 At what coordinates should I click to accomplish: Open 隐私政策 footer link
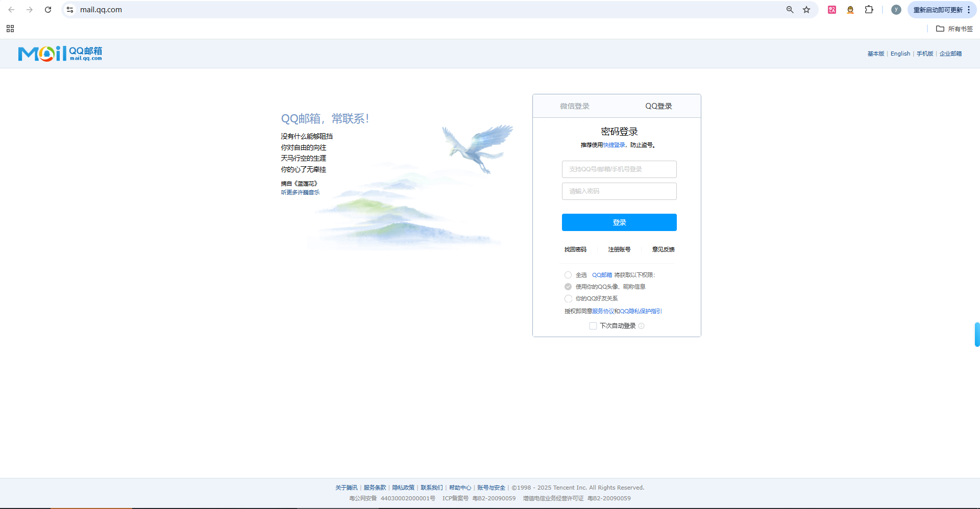403,488
